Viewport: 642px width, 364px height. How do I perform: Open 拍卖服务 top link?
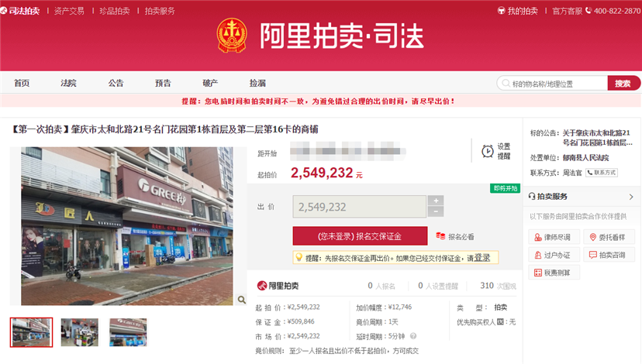pos(160,11)
